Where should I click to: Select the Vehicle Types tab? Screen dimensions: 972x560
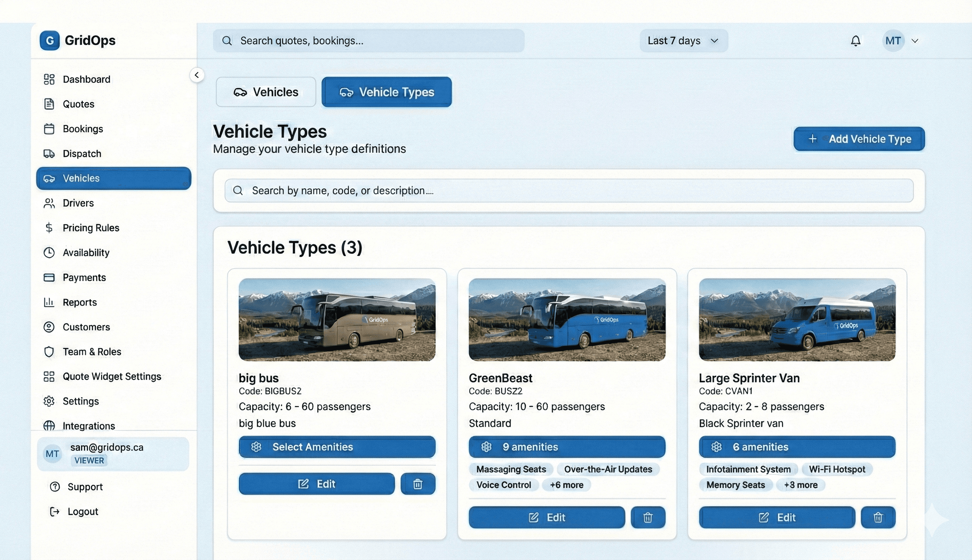tap(386, 92)
